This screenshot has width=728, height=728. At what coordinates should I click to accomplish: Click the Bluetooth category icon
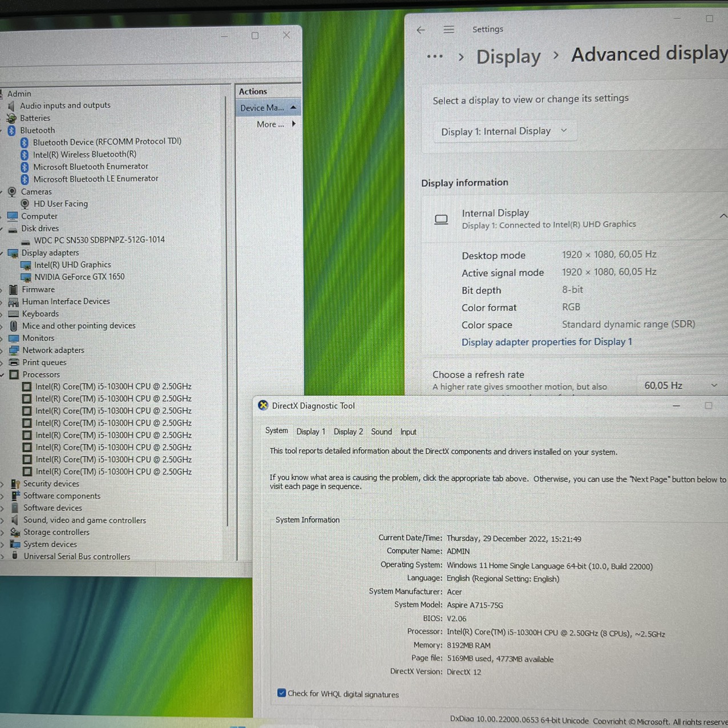coord(11,131)
